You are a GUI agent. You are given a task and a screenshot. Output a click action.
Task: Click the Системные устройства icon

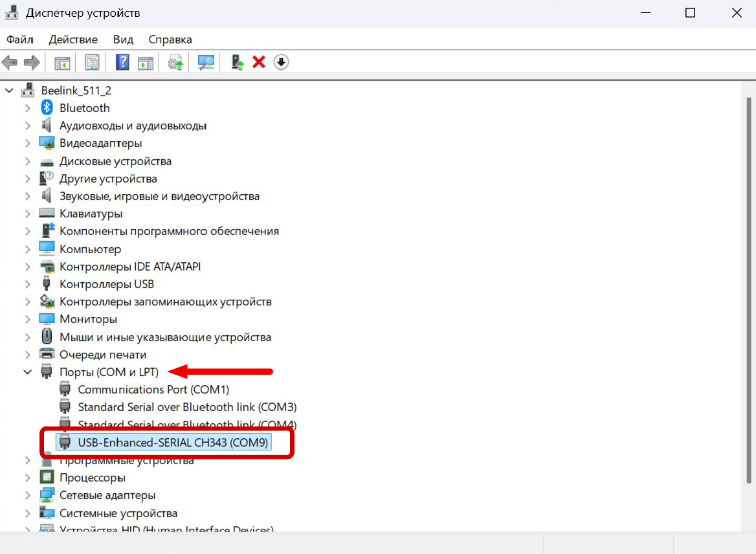click(x=47, y=512)
